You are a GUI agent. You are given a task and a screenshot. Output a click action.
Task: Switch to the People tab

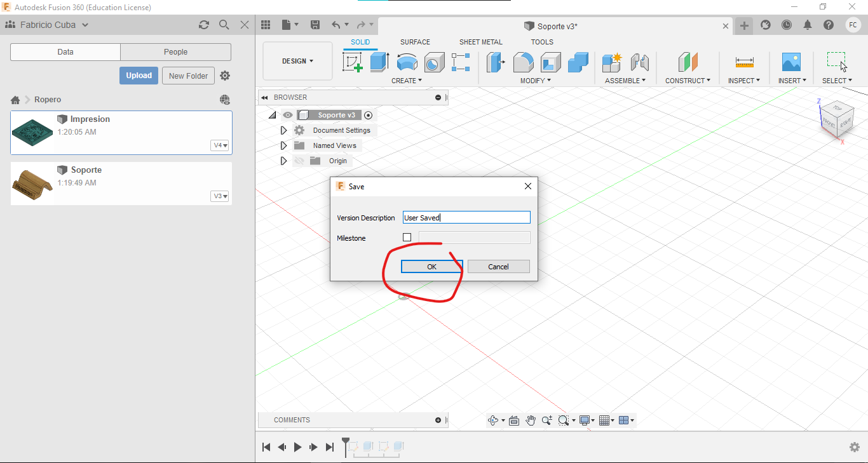pos(176,52)
